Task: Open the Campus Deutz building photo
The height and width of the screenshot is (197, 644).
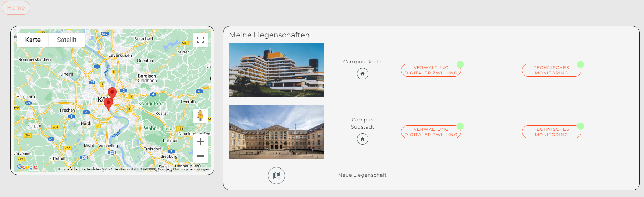Action: 276,70
